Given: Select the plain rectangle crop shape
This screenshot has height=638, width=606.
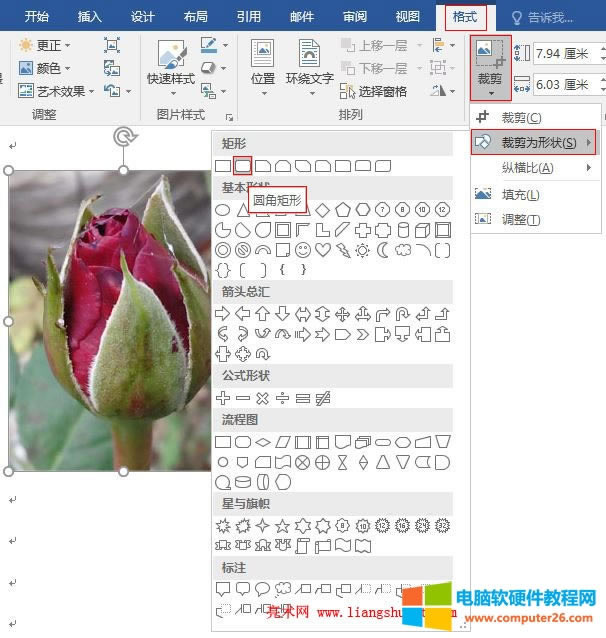Looking at the screenshot, I should click(x=223, y=166).
